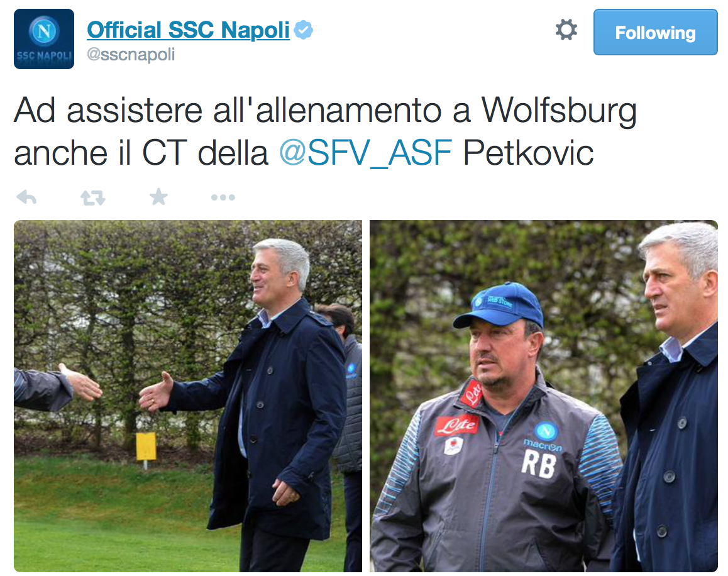The width and height of the screenshot is (728, 576).
Task: Click the blue verified badge
Action: click(304, 30)
